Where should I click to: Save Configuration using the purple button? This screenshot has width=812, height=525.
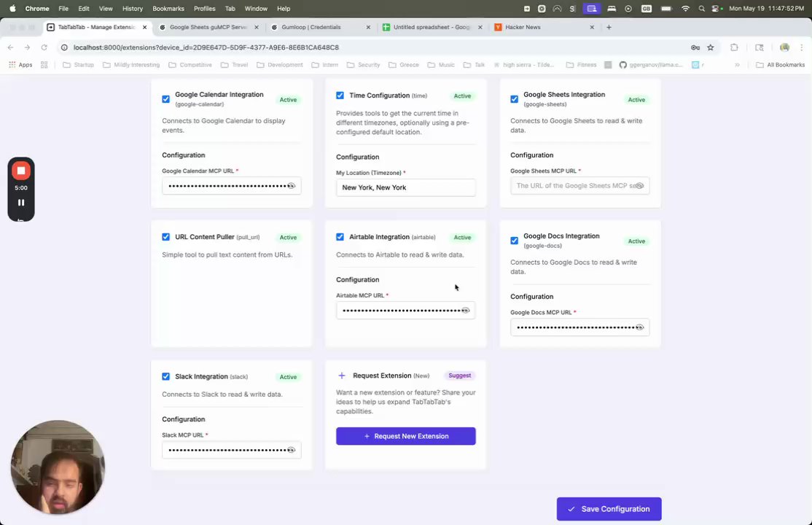(609, 509)
